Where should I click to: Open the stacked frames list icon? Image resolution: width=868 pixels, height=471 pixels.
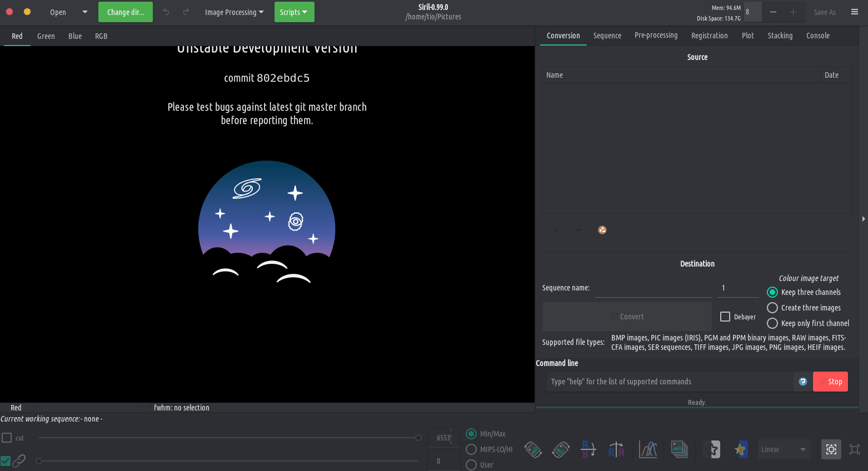[679, 449]
